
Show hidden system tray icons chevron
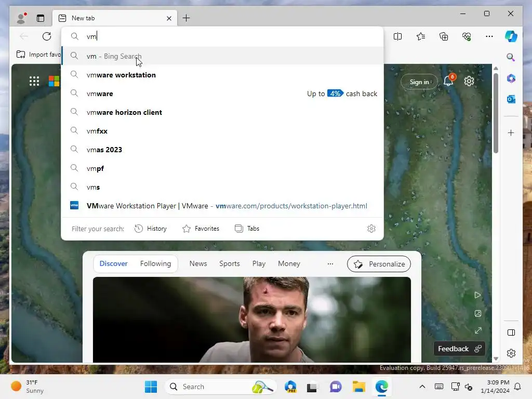tap(422, 387)
